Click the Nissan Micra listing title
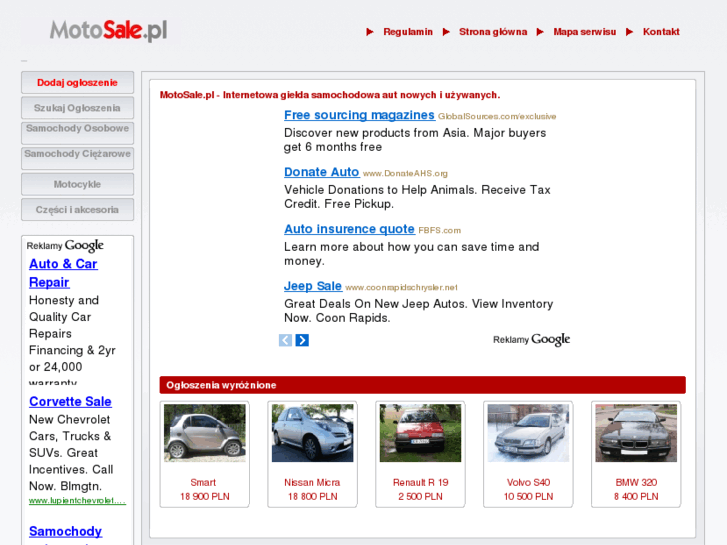The height and width of the screenshot is (545, 727). [x=312, y=482]
